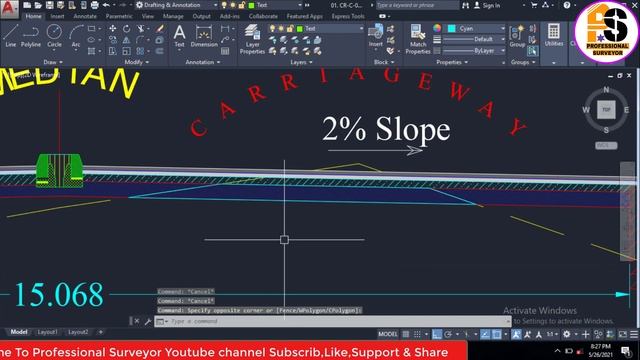Switch to Layout1 tab
Image resolution: width=640 pixels, height=360 pixels.
click(47, 332)
